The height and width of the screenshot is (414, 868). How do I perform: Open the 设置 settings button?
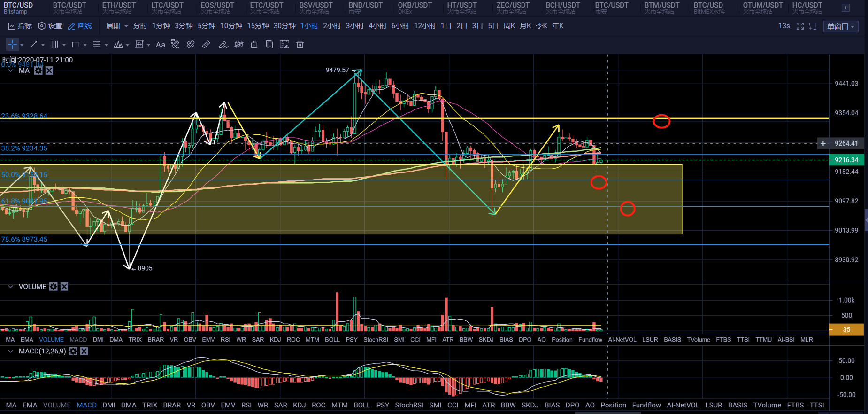(50, 26)
